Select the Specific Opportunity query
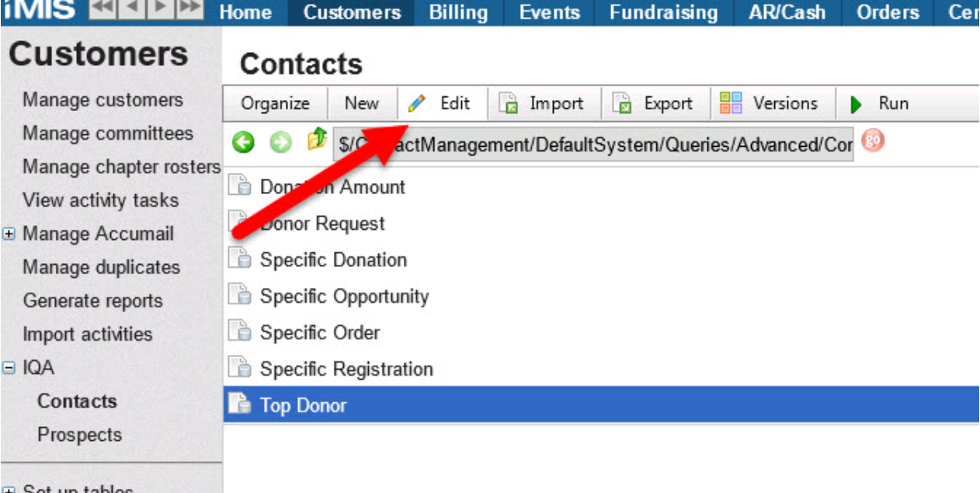The image size is (980, 493). click(x=344, y=297)
